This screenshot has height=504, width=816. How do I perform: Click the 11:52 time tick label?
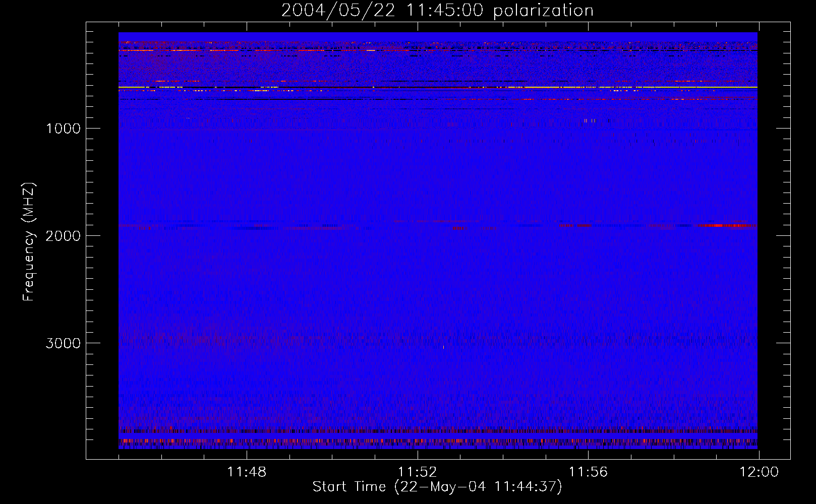click(x=417, y=472)
